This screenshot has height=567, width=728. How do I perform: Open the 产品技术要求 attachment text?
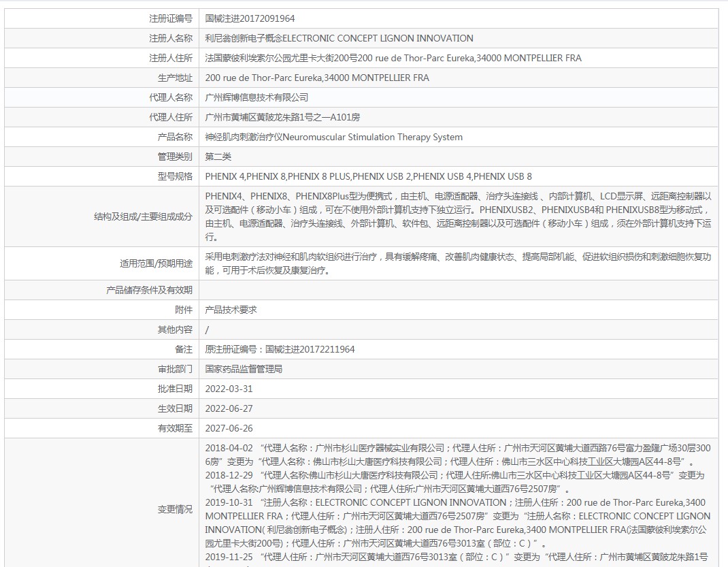[x=231, y=310]
